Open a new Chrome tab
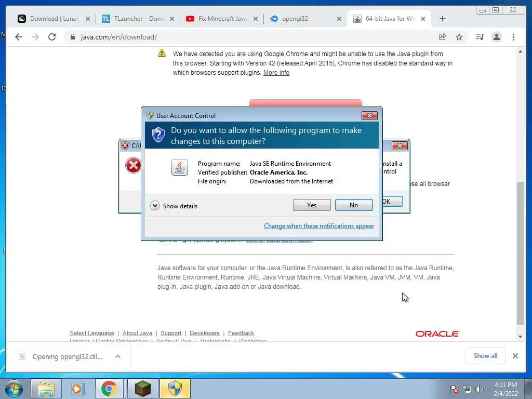This screenshot has width=532, height=399. [443, 19]
